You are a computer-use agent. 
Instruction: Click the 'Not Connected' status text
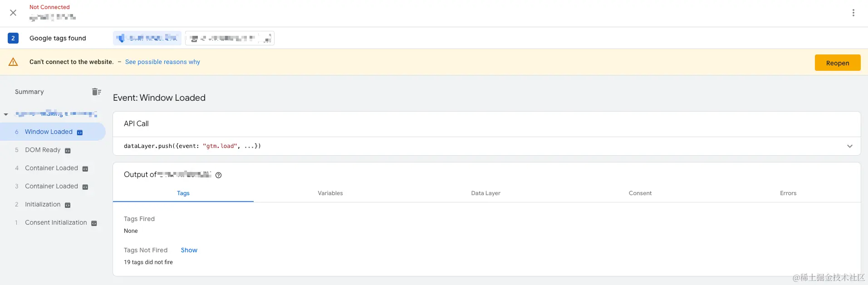click(x=49, y=7)
